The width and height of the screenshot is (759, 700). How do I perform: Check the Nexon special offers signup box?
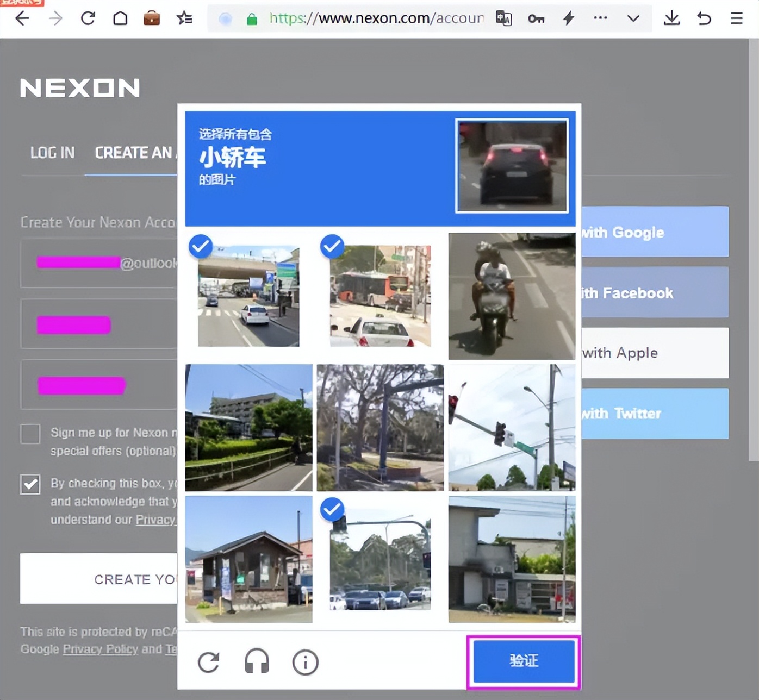click(x=30, y=434)
